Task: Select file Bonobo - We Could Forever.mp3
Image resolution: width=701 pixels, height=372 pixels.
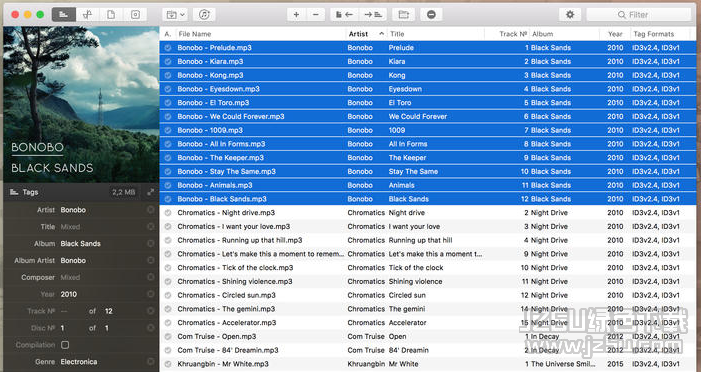Action: [231, 116]
